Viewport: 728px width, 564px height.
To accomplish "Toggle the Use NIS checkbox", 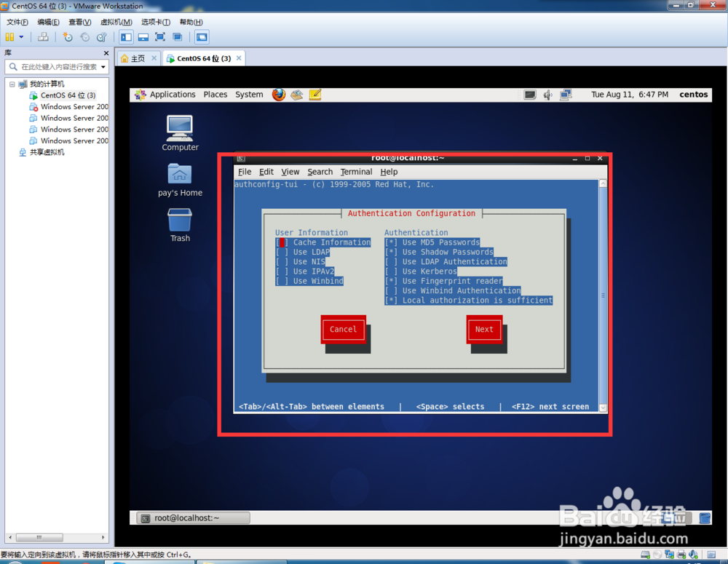I will (282, 262).
